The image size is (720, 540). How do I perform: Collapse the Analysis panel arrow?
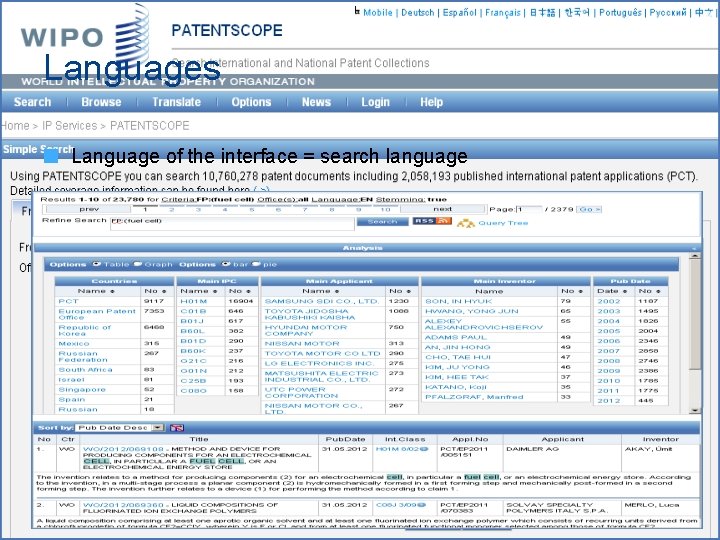694,248
